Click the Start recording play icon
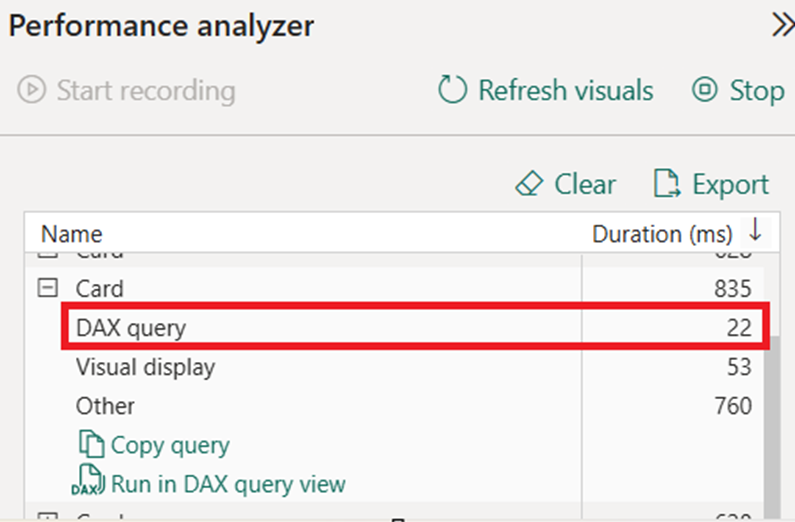Viewport: 795px width, 522px height. 32,91
